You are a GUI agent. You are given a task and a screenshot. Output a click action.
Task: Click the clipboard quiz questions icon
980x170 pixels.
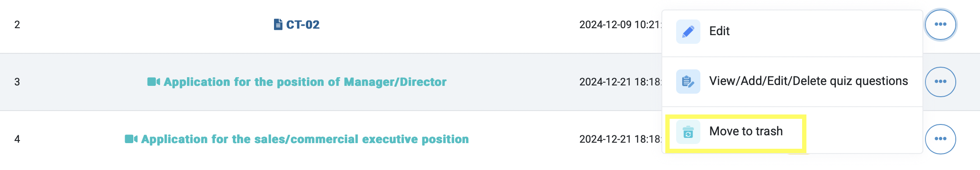(688, 82)
